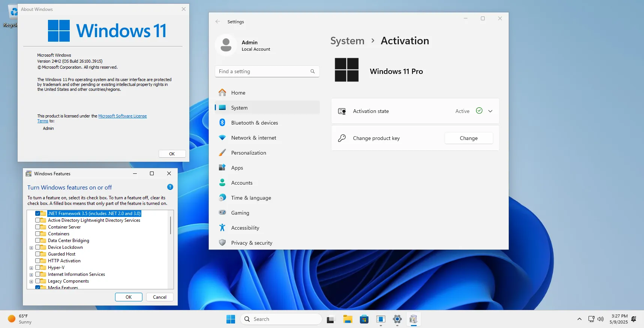Screen dimensions: 644x328
Task: Check Internet Information Services checkbox
Action: click(x=38, y=274)
